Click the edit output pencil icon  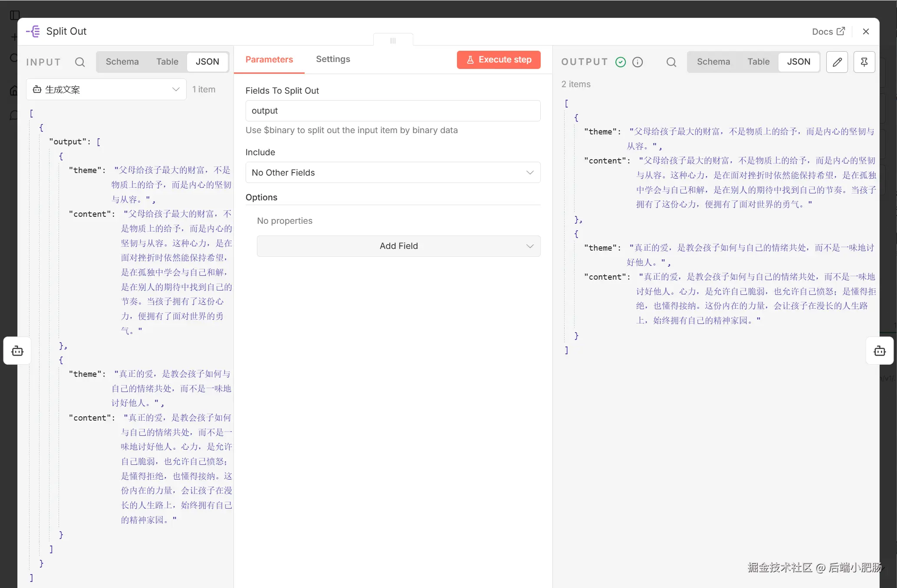pos(837,62)
